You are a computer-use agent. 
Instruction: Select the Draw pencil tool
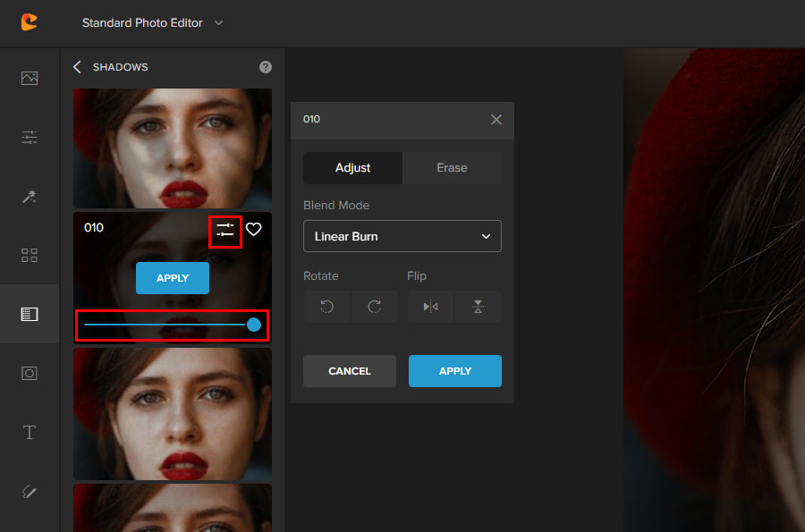30,491
